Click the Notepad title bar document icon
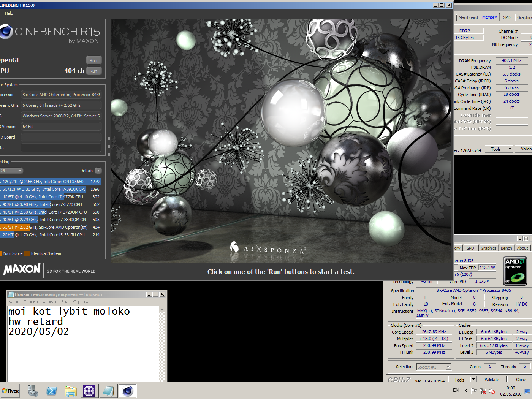Viewport: 532px width, 399px height. click(11, 294)
